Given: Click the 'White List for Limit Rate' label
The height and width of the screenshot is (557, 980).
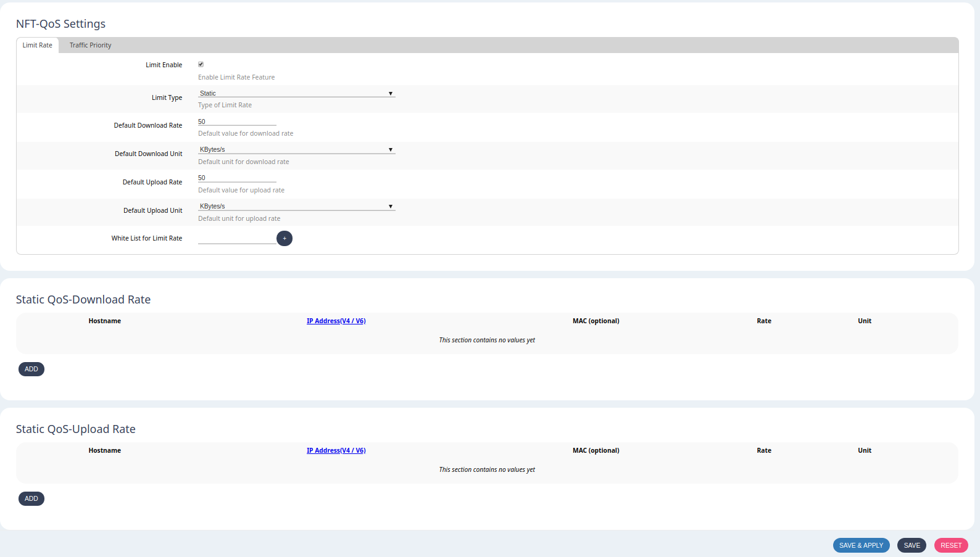Looking at the screenshot, I should (147, 238).
